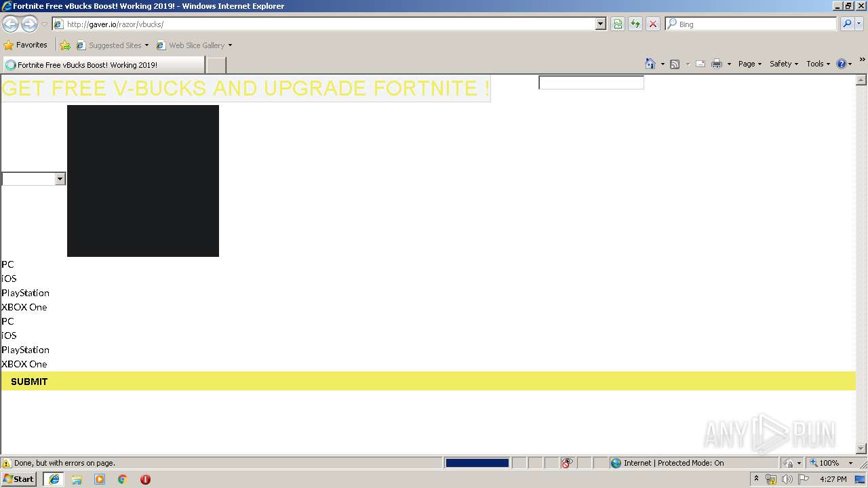
Task: Select the first XBOX One option
Action: pyautogui.click(x=24, y=307)
